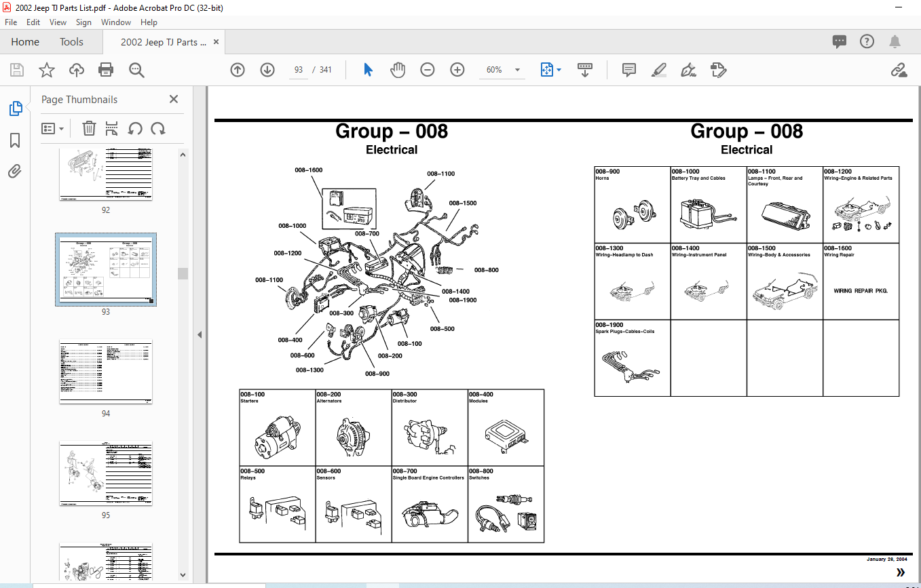Open the 008-400 Modules section

pos(506,427)
